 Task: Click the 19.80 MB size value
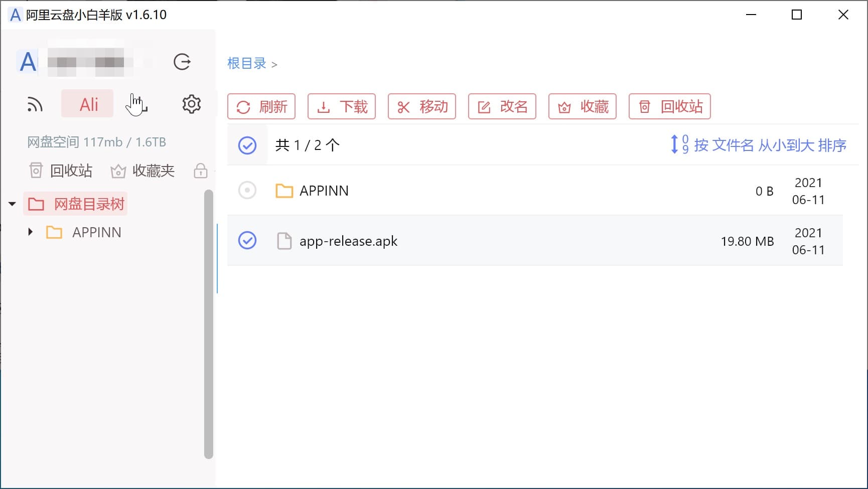pyautogui.click(x=747, y=241)
